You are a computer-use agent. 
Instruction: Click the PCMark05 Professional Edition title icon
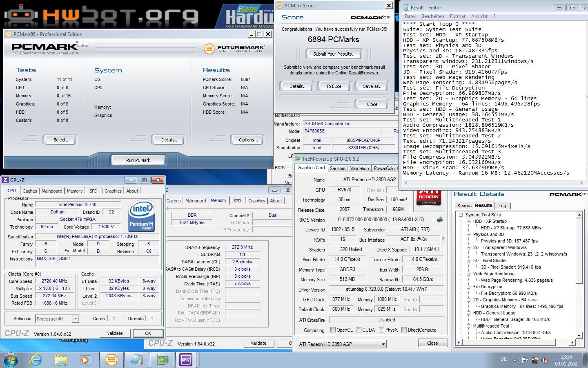(x=9, y=34)
